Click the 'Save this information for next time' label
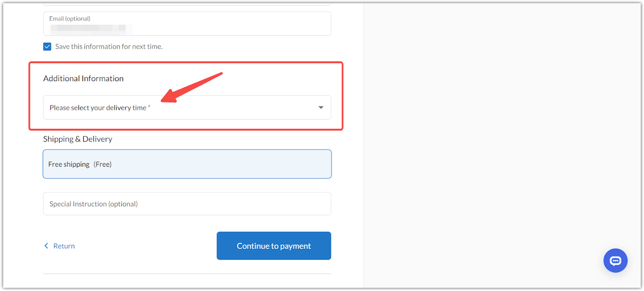The width and height of the screenshot is (644, 291). point(109,47)
